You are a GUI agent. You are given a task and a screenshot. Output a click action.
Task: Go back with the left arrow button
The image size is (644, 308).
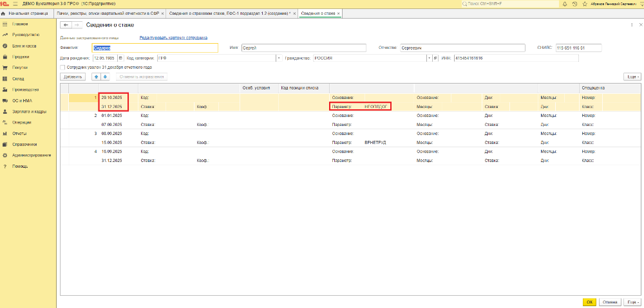[66, 25]
